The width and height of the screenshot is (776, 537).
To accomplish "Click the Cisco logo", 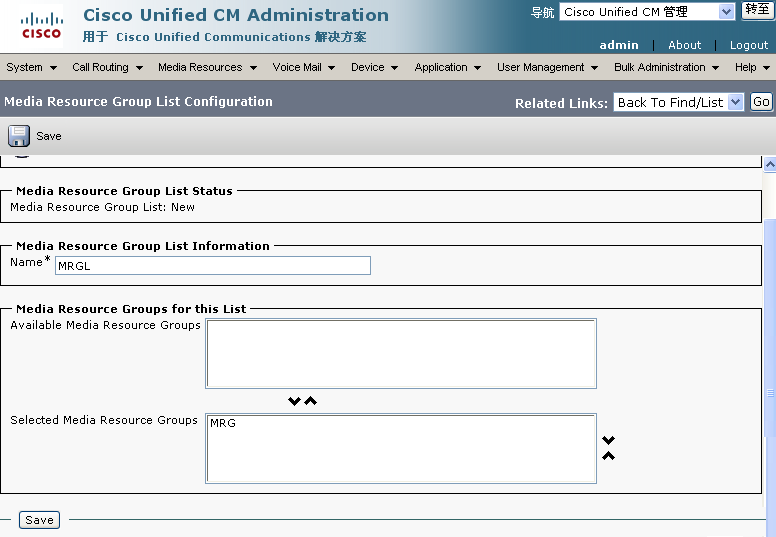I will 42,26.
